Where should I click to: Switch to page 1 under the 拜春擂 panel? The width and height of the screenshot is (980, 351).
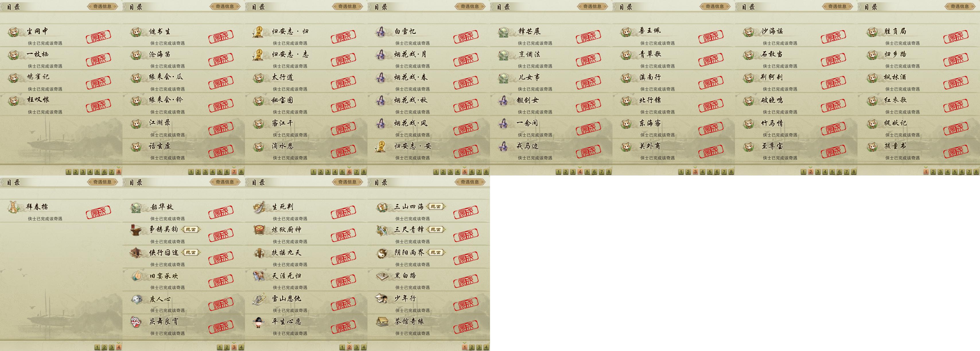pyautogui.click(x=97, y=347)
